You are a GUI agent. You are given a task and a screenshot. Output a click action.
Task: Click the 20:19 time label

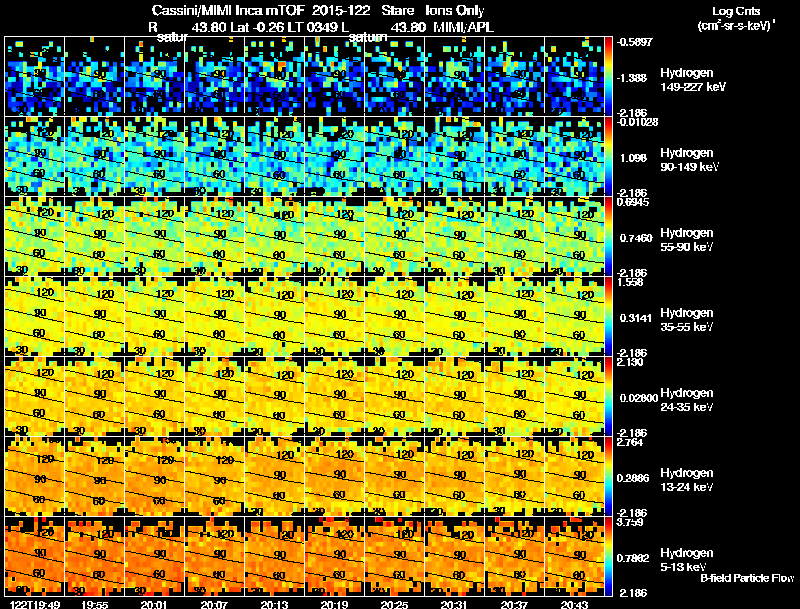pos(335,604)
